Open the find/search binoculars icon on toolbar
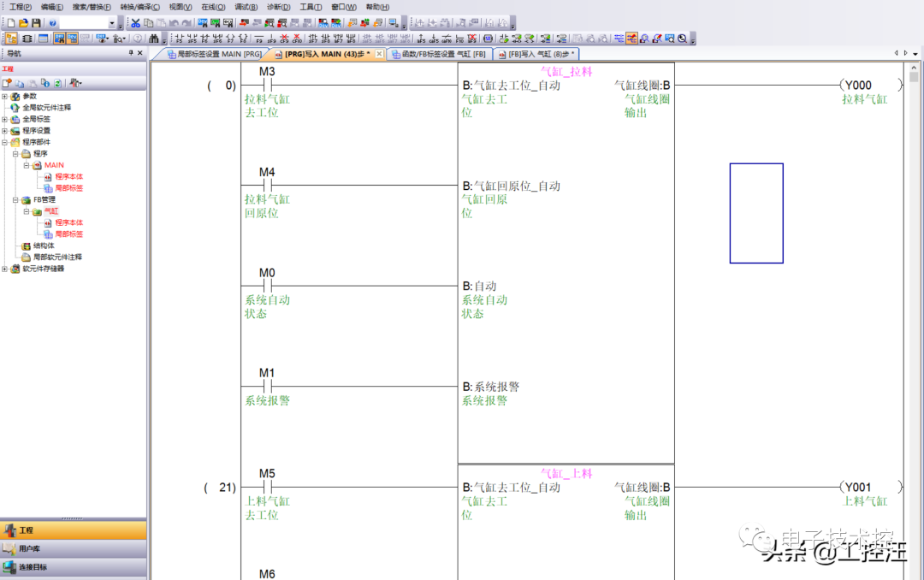The width and height of the screenshot is (924, 580). 154,38
